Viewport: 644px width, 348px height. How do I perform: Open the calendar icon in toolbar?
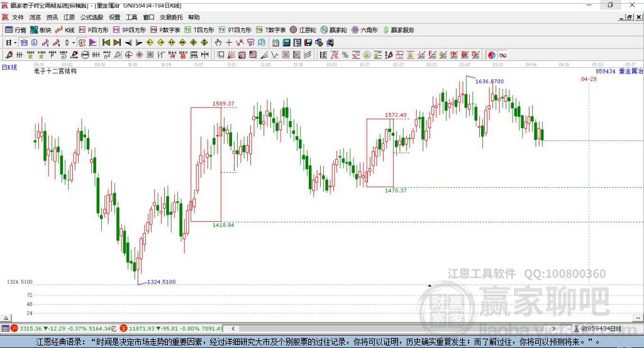pyautogui.click(x=275, y=42)
